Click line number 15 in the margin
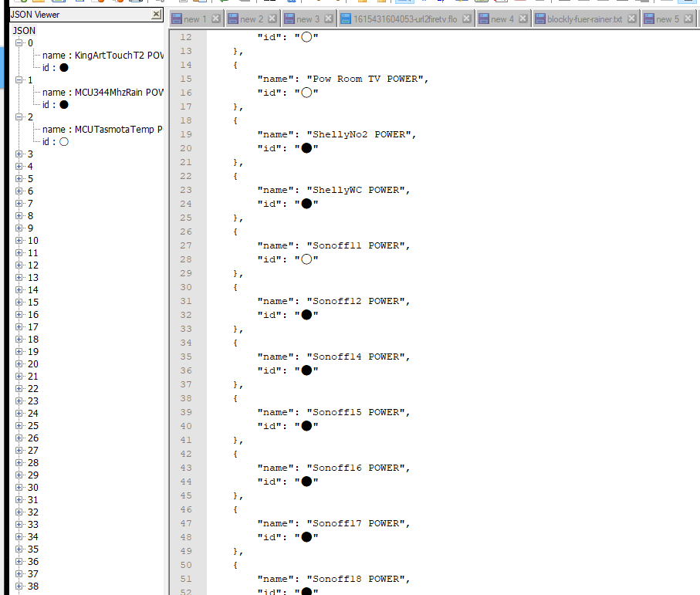Viewport: 700px width, 595px height. click(x=186, y=79)
